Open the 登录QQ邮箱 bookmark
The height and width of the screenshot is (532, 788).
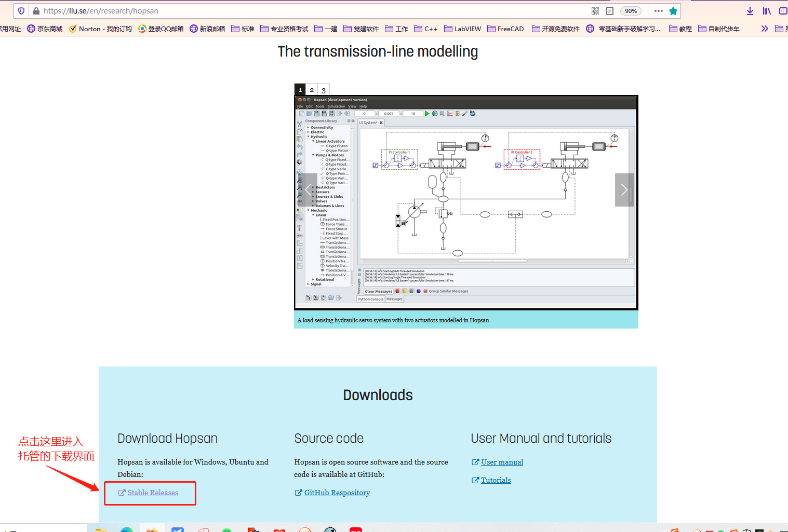[x=161, y=29]
